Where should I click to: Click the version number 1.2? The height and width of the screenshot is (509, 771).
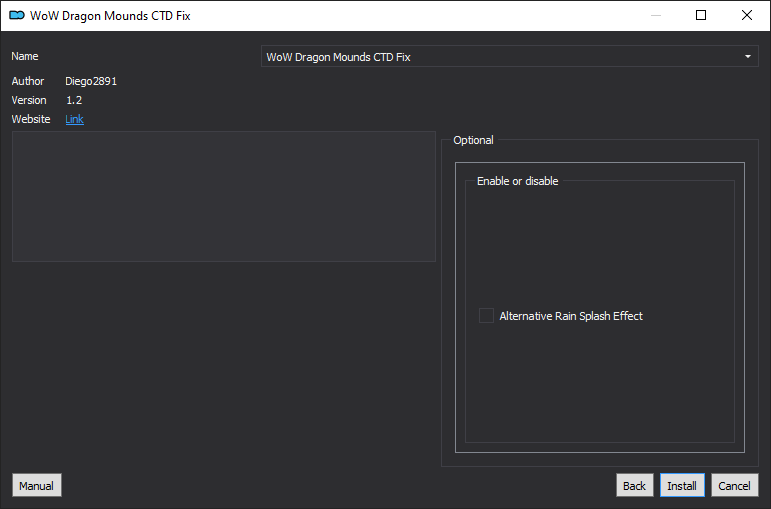74,100
